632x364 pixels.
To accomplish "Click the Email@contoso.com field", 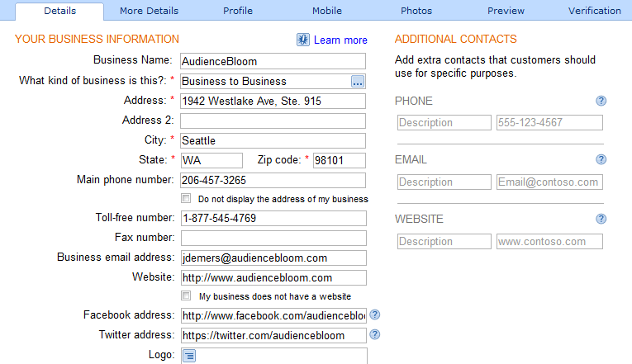I will click(x=549, y=182).
